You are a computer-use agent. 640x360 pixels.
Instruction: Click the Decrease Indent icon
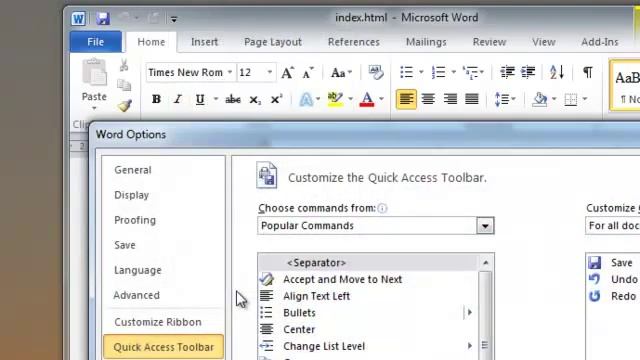click(507, 72)
